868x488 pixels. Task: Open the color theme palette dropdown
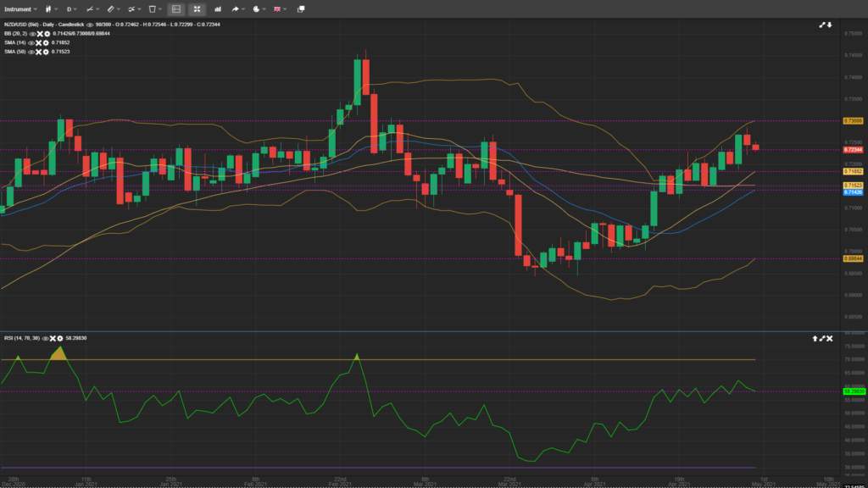[x=259, y=9]
